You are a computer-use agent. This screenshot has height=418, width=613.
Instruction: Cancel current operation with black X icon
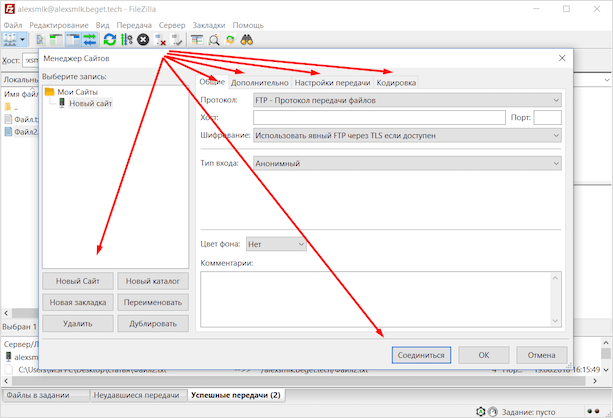(x=143, y=40)
